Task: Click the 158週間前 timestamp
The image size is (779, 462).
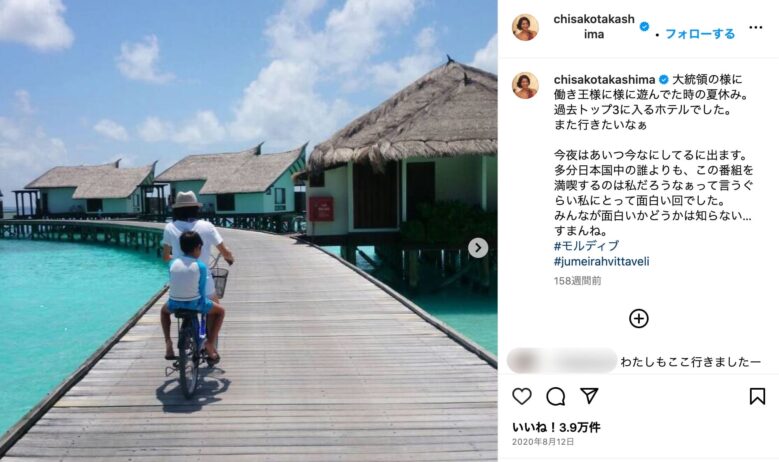Action: [578, 281]
